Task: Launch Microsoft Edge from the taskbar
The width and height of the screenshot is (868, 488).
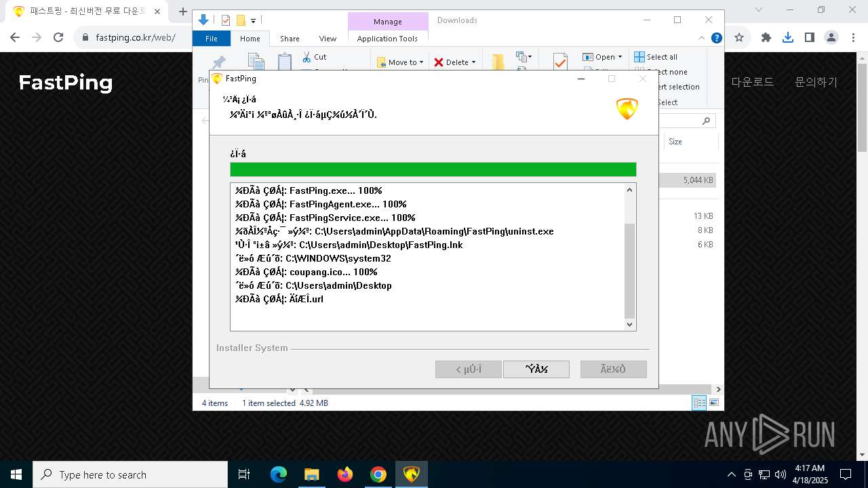Action: pyautogui.click(x=279, y=474)
